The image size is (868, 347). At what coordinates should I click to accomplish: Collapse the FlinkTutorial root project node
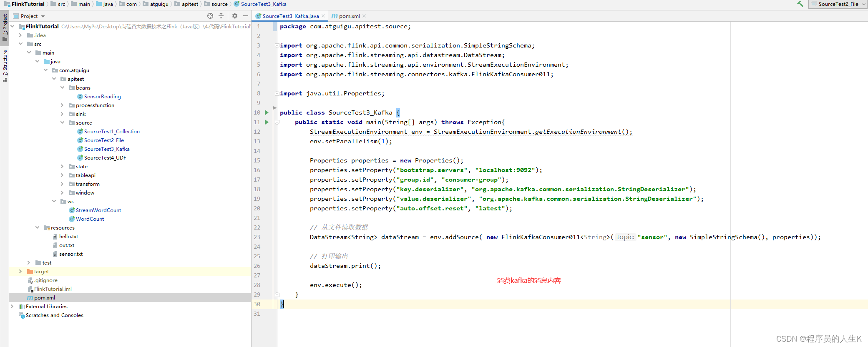click(13, 26)
